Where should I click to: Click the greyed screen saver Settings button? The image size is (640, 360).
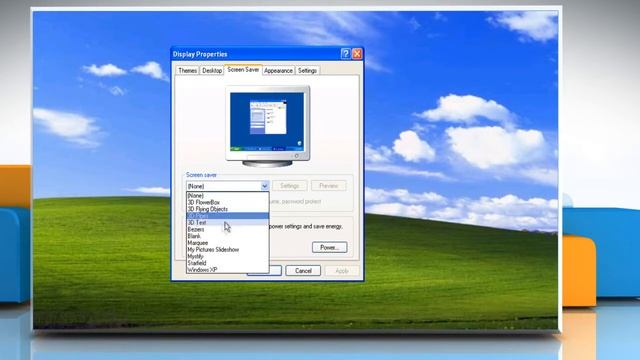[x=289, y=186]
